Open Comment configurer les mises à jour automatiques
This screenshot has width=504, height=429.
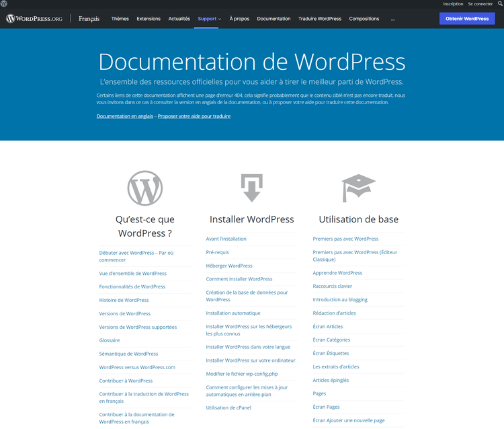tap(247, 391)
